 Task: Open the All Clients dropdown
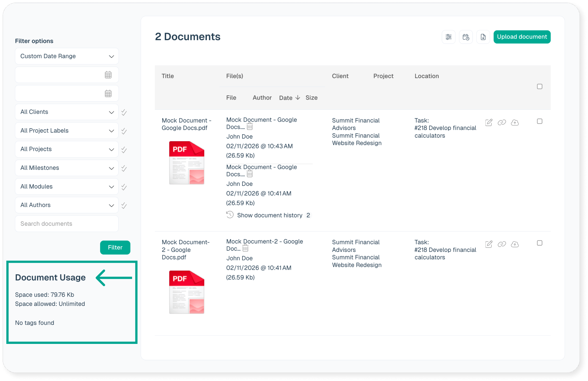(x=67, y=112)
